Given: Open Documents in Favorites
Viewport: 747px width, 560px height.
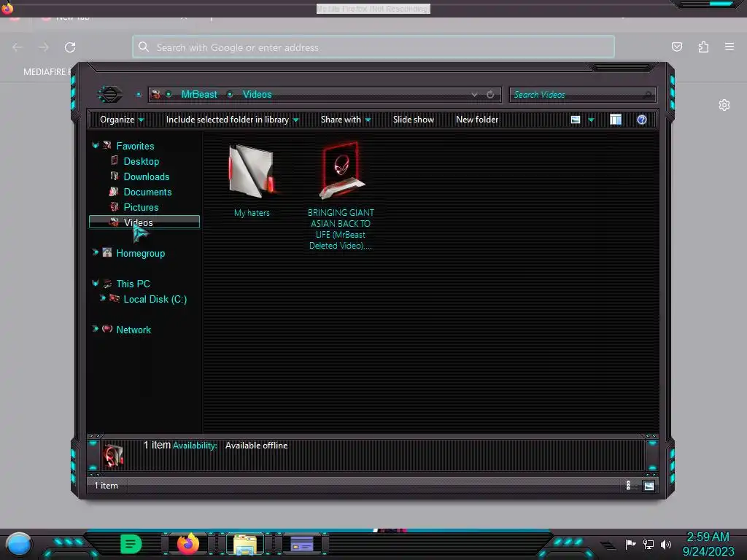Looking at the screenshot, I should pos(147,192).
